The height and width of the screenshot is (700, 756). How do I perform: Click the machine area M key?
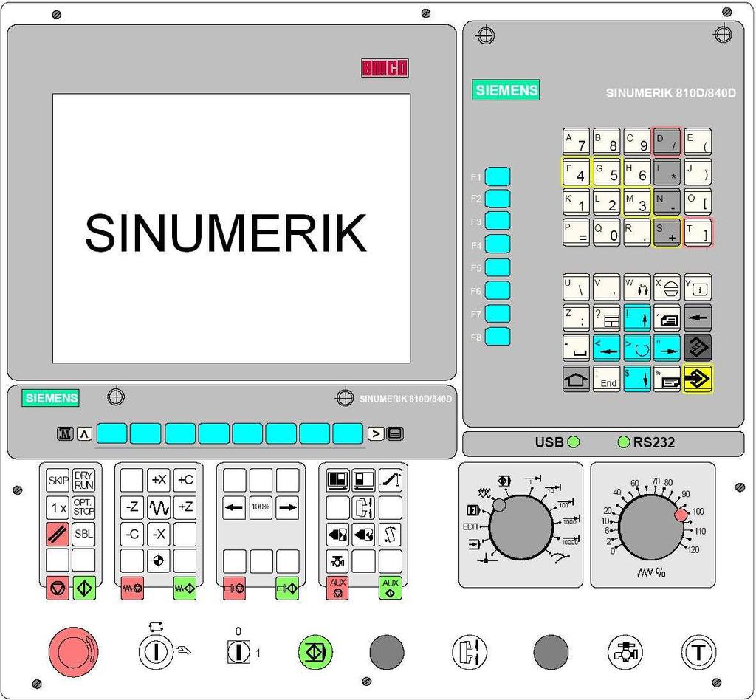pyautogui.click(x=65, y=434)
